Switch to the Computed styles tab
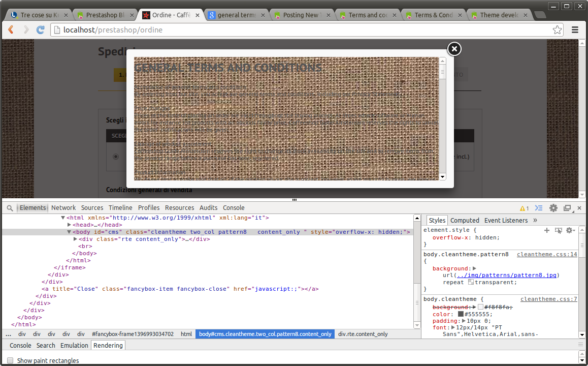 465,220
